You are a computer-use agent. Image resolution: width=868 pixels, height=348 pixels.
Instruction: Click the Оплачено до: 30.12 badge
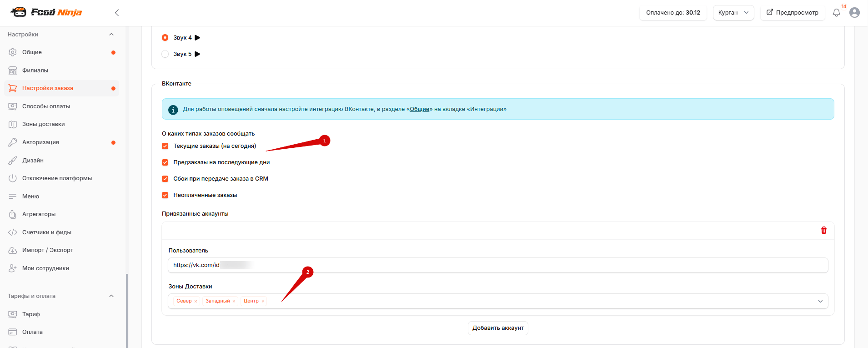pyautogui.click(x=673, y=13)
